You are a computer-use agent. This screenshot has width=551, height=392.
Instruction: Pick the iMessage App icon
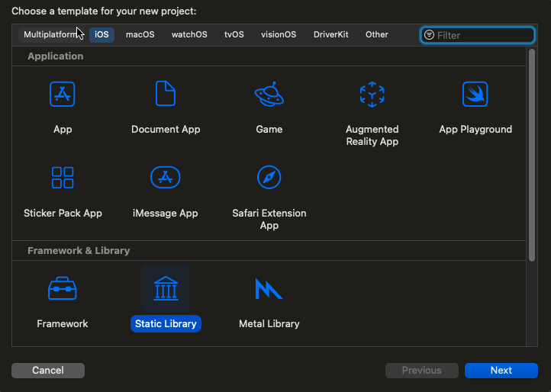pyautogui.click(x=166, y=178)
